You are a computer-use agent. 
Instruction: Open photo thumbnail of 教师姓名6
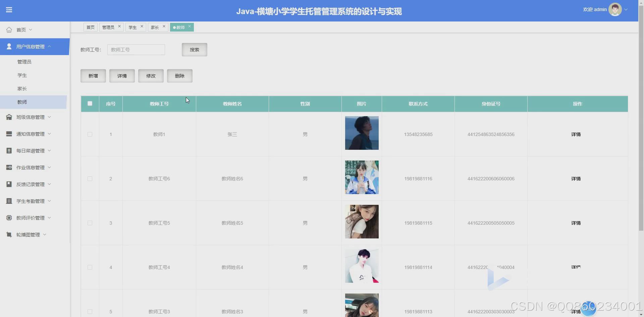(362, 177)
